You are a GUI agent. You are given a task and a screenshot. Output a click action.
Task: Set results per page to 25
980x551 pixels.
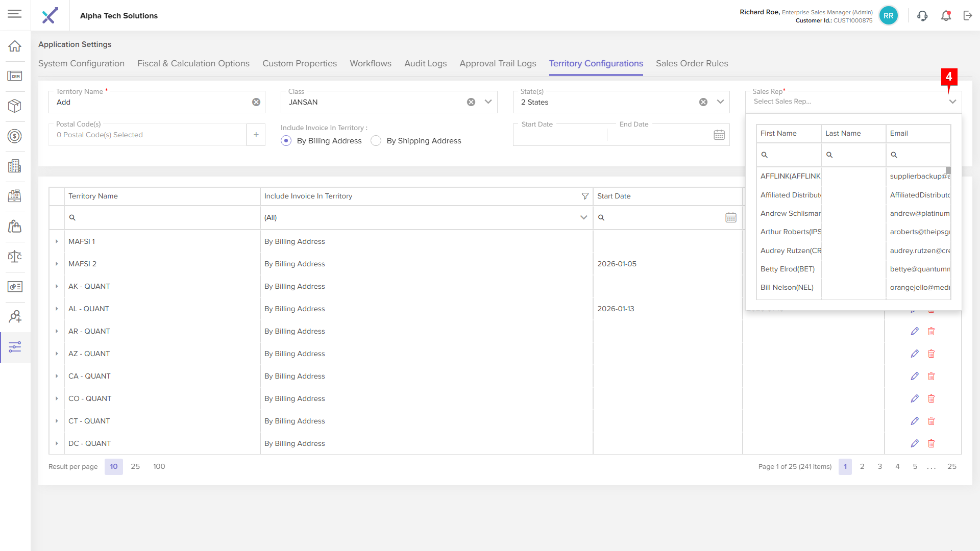135,466
